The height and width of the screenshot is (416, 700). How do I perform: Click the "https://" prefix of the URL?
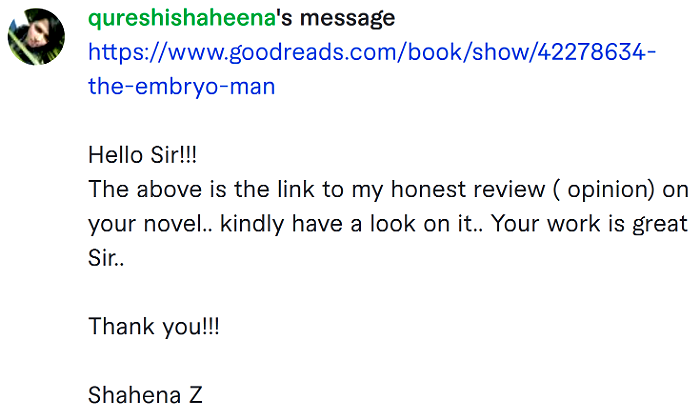127,53
